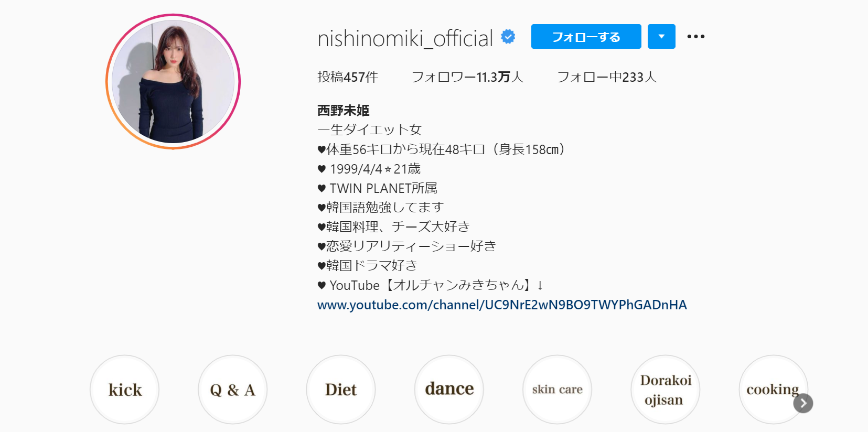This screenshot has height=432, width=868.
Task: Open the Diet story highlight
Action: [341, 390]
